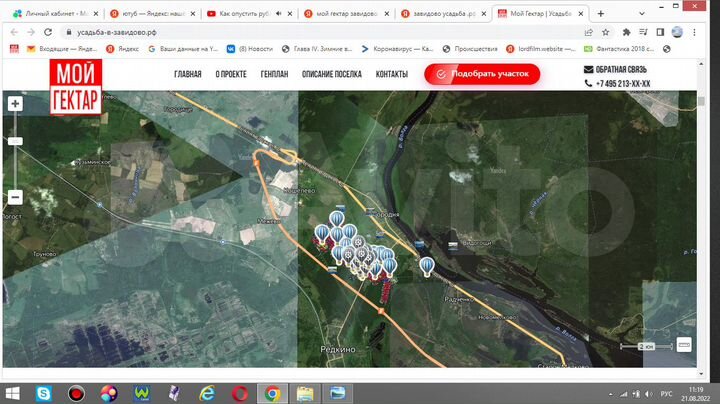Open Opera browser from the taskbar
This screenshot has width=720, height=404.
(240, 393)
